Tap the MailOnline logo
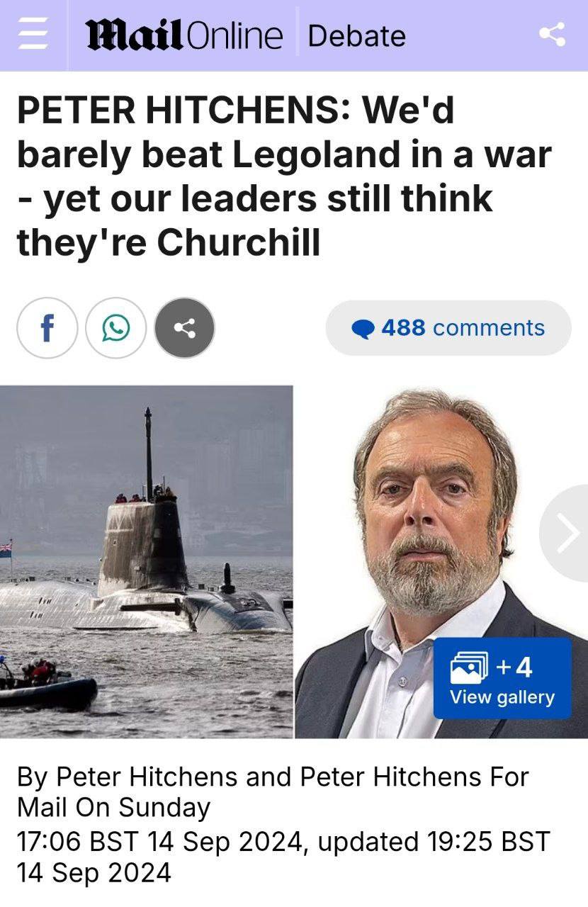This screenshot has width=588, height=907. [184, 35]
